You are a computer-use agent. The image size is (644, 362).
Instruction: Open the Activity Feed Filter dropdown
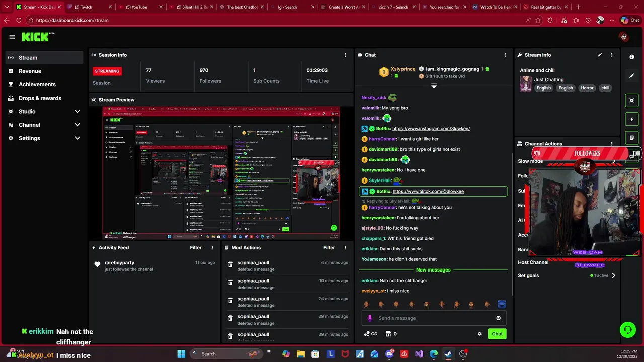[x=196, y=248]
